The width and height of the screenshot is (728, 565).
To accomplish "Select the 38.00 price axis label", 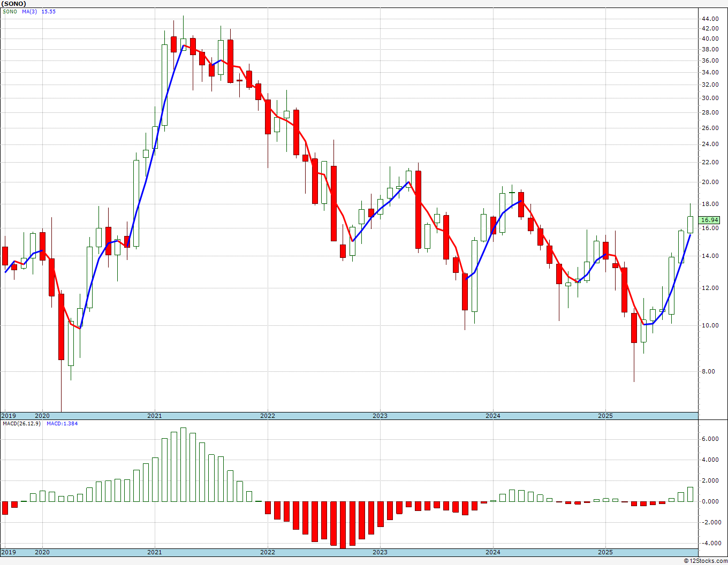I will [710, 49].
